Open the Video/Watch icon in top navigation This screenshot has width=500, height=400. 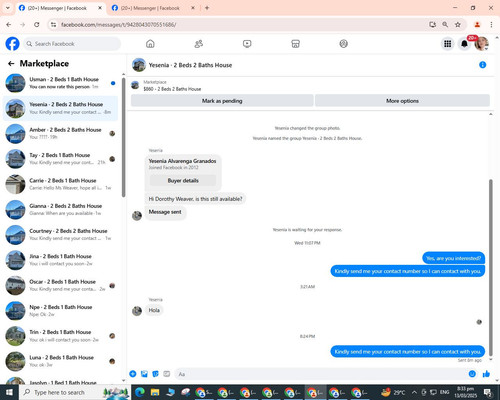tap(247, 44)
